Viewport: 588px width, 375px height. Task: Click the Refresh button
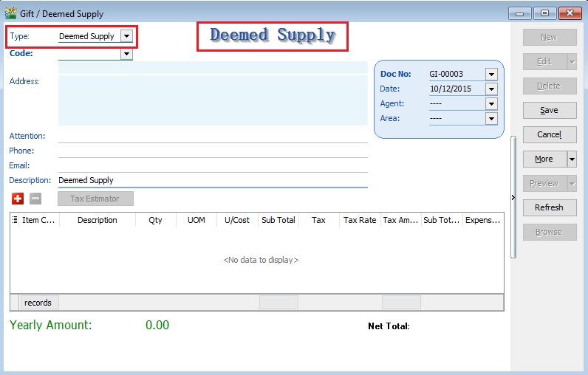[549, 207]
